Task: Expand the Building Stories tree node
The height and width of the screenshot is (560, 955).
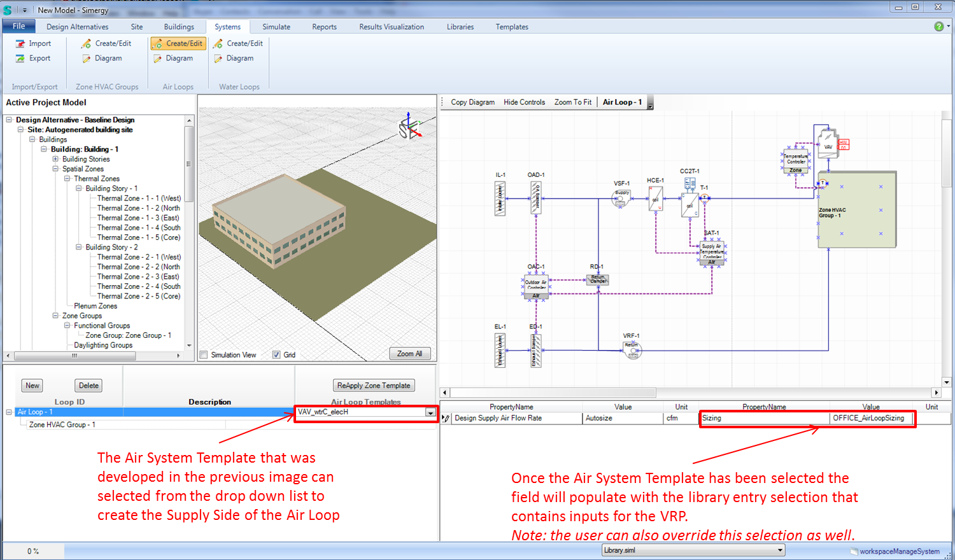Action: pos(55,159)
